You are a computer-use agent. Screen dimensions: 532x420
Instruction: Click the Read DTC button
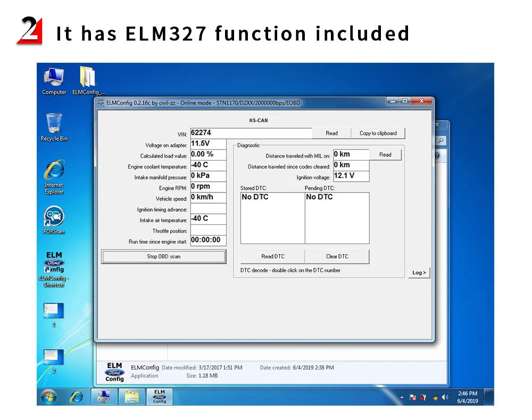pyautogui.click(x=273, y=257)
